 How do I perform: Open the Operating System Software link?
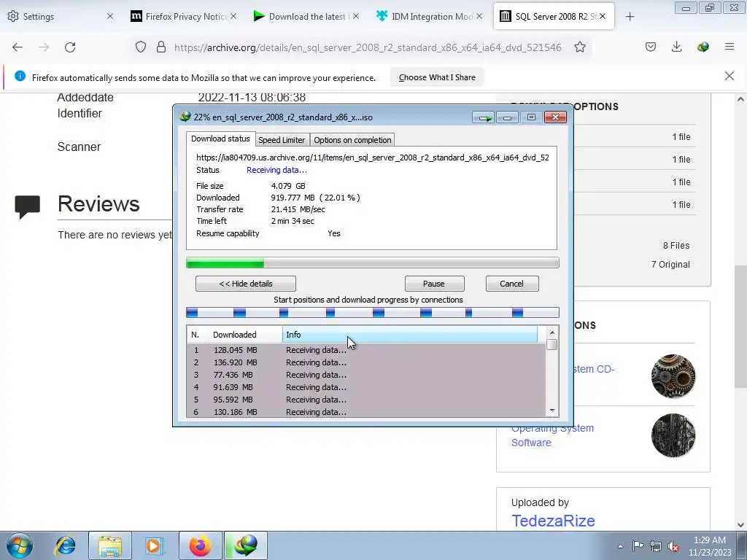[553, 435]
